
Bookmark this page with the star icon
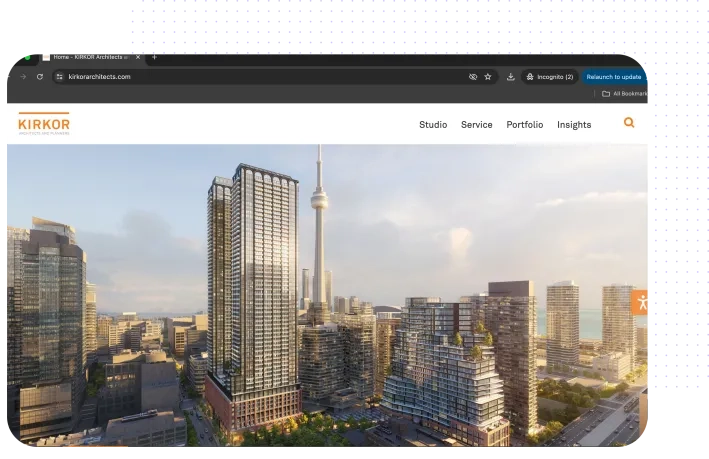pos(488,77)
